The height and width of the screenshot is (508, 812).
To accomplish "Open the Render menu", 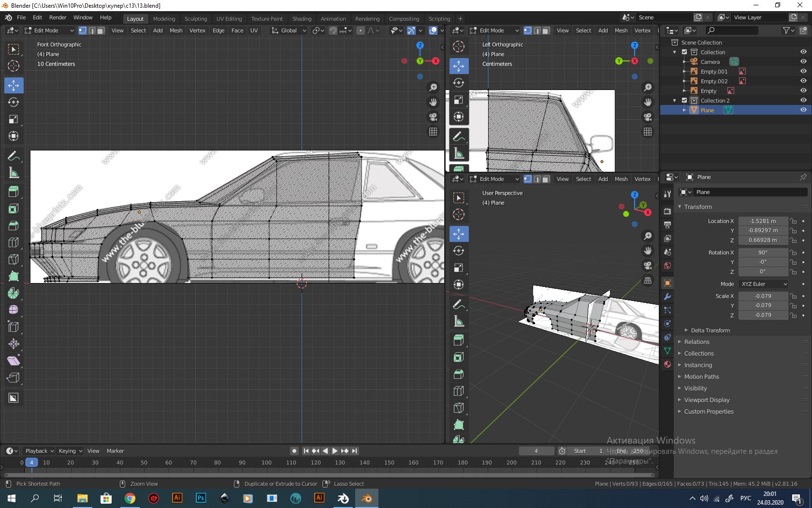I will [x=58, y=17].
